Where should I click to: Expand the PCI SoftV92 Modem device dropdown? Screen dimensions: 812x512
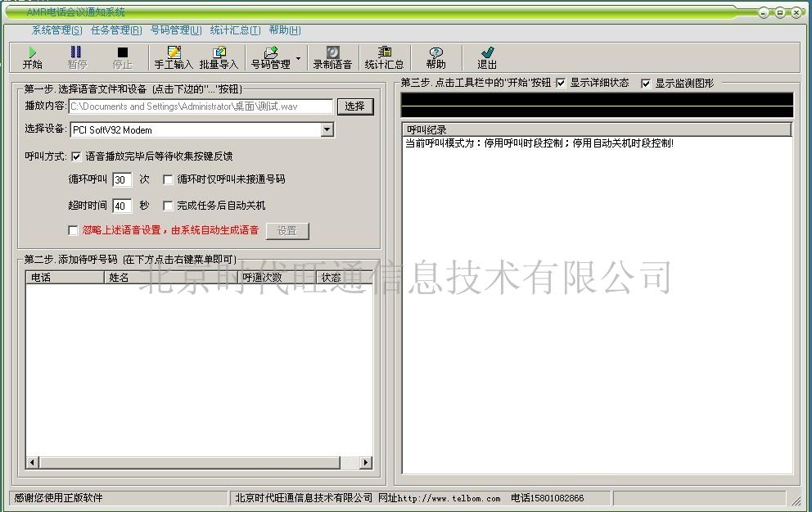point(327,129)
